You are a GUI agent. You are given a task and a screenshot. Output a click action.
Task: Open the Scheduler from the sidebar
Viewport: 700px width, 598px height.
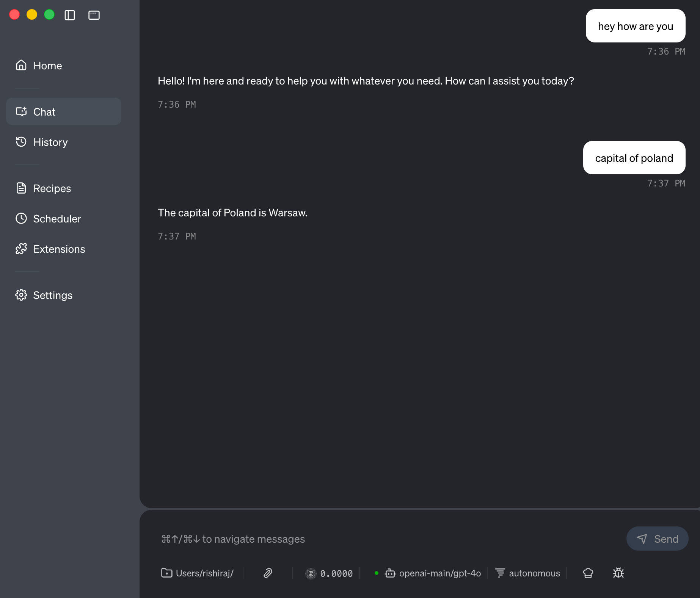(x=57, y=219)
